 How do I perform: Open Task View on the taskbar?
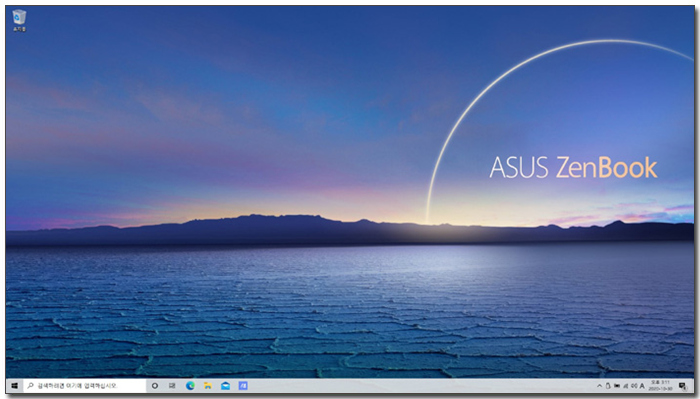(x=172, y=386)
